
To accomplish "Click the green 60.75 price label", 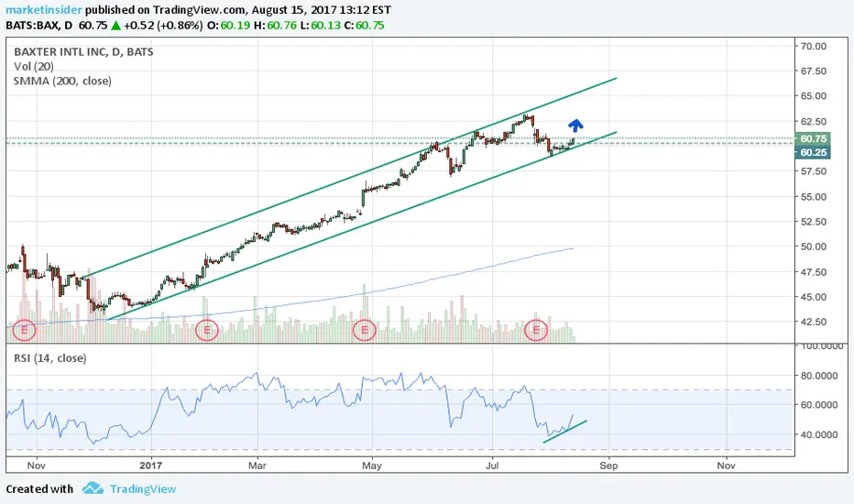I will click(813, 139).
